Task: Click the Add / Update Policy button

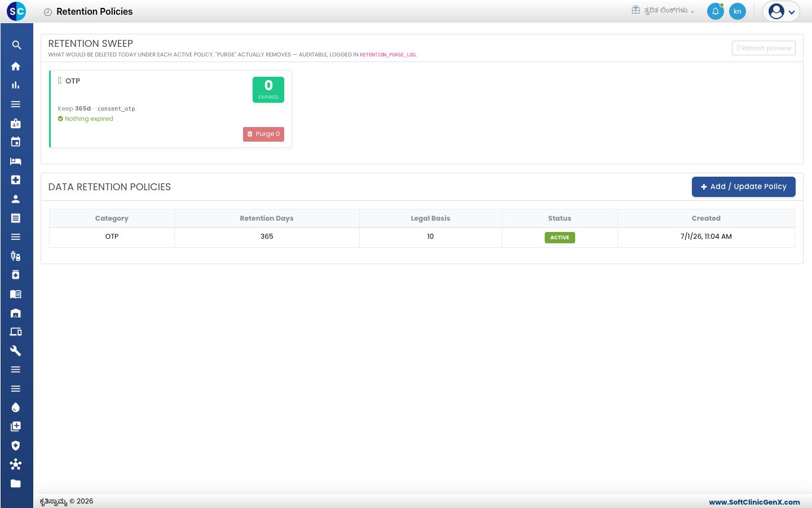Action: [743, 187]
